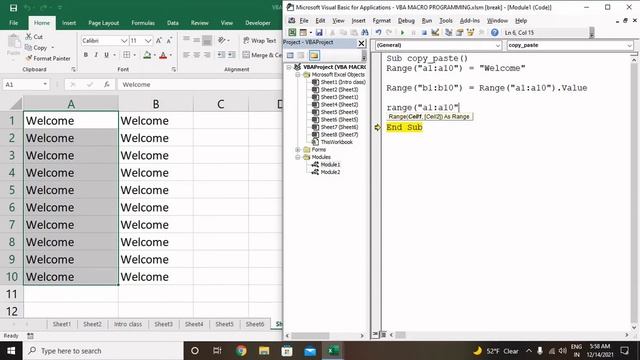The width and height of the screenshot is (640, 360).
Task: Open VBA Help question mark icon
Action: pos(495,32)
